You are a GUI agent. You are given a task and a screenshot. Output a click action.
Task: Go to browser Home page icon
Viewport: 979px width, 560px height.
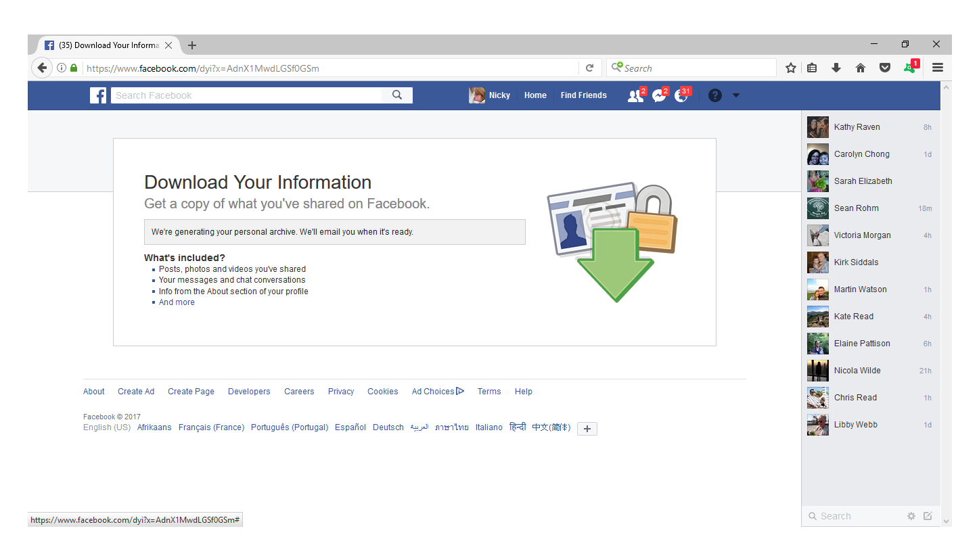coord(861,68)
